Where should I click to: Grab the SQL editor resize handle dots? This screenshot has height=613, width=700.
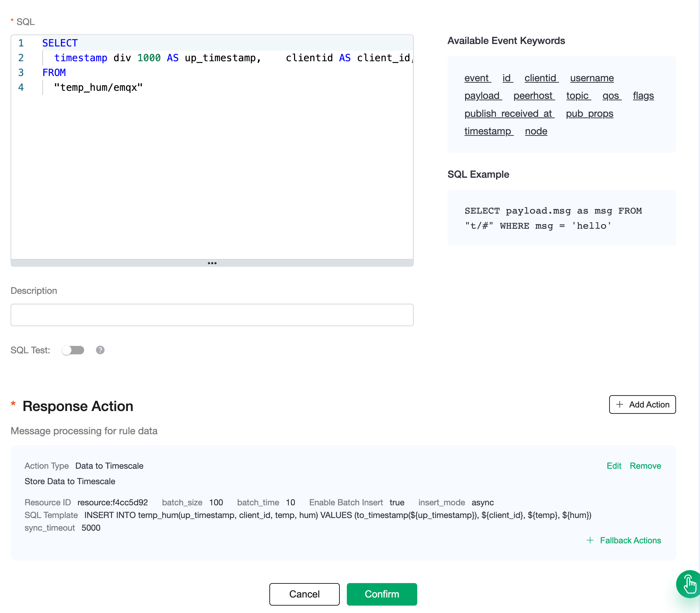(x=212, y=263)
